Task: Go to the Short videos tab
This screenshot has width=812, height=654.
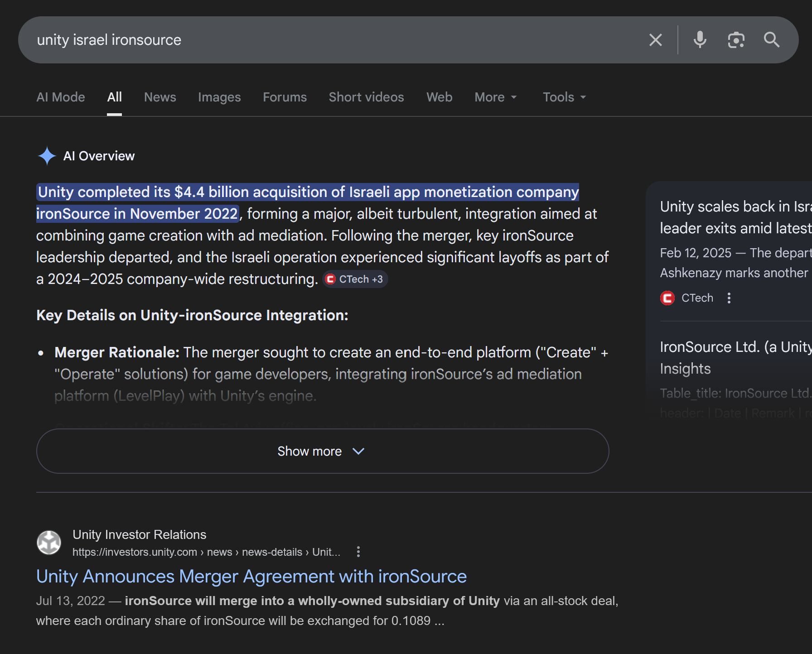Action: click(366, 97)
